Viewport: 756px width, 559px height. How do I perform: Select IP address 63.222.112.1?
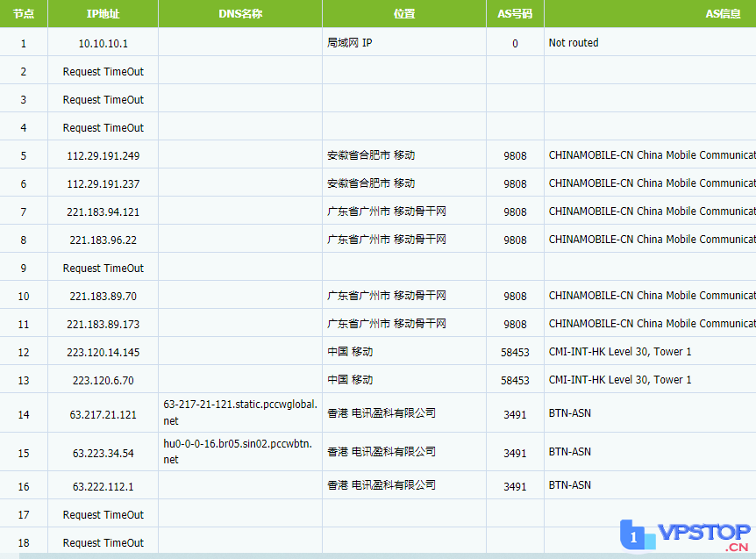tap(103, 487)
